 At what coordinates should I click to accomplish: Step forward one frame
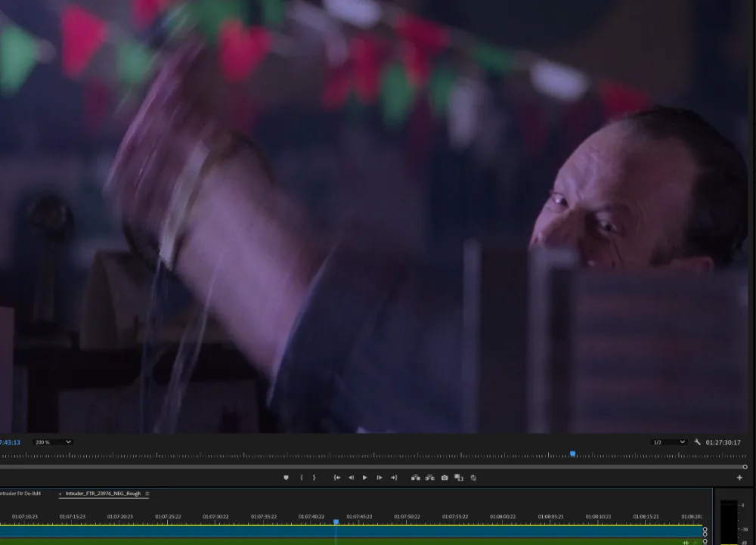click(x=380, y=478)
